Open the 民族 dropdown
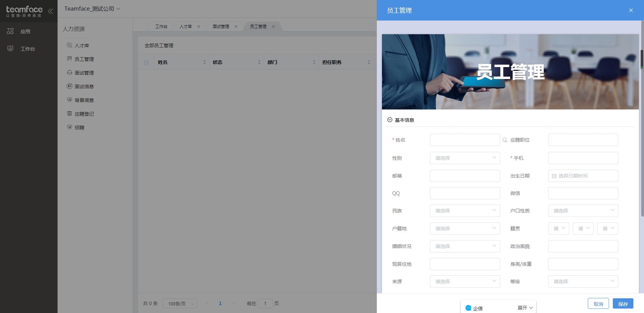 coord(465,211)
